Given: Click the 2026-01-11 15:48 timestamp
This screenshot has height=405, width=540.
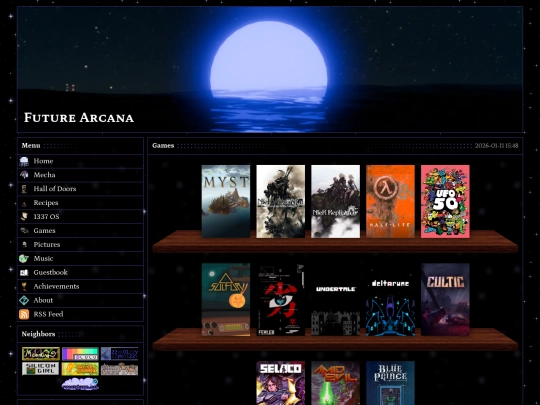Looking at the screenshot, I should 496,146.
